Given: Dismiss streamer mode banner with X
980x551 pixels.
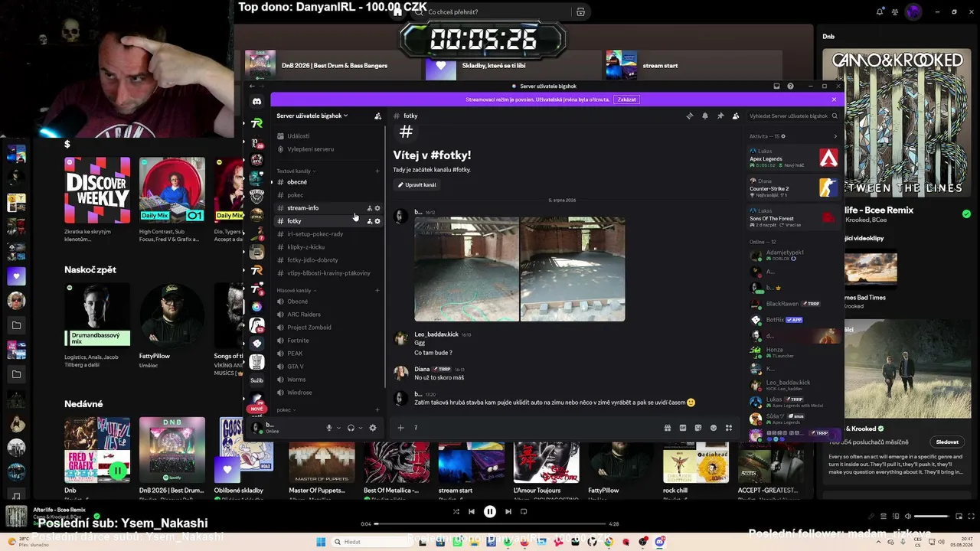Looking at the screenshot, I should [834, 99].
